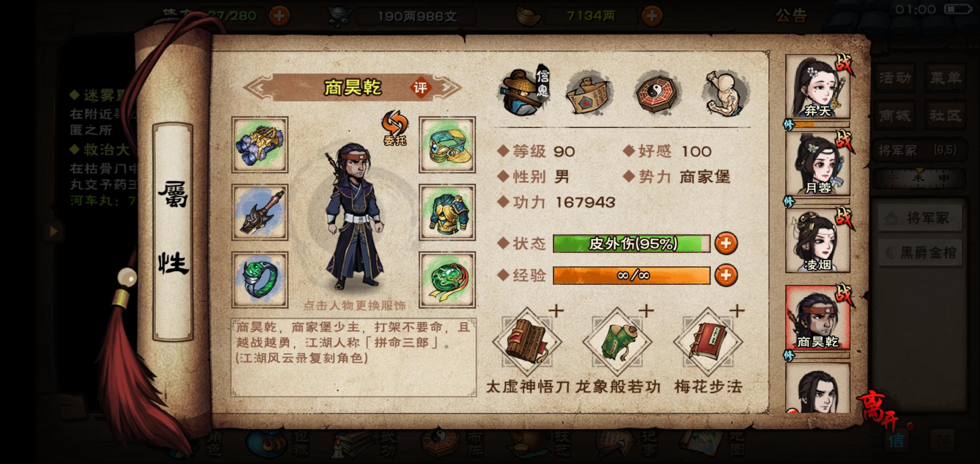The image size is (980, 464).
Task: Select 月蓉 character portrait
Action: [818, 164]
